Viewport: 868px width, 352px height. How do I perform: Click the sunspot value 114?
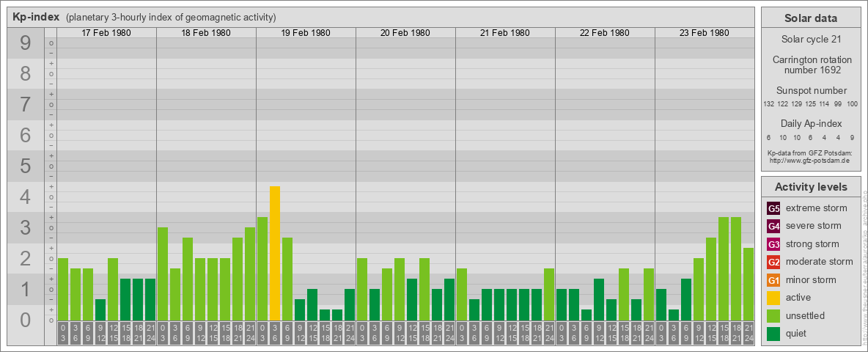(825, 104)
